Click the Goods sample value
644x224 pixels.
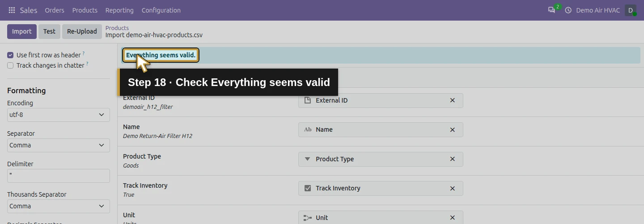tap(131, 165)
